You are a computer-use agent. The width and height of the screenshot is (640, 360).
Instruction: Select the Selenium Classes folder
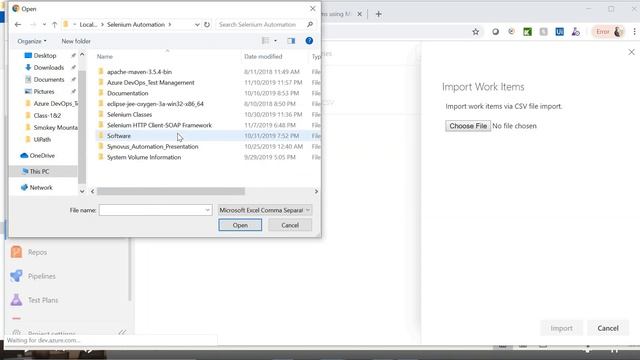click(x=129, y=115)
